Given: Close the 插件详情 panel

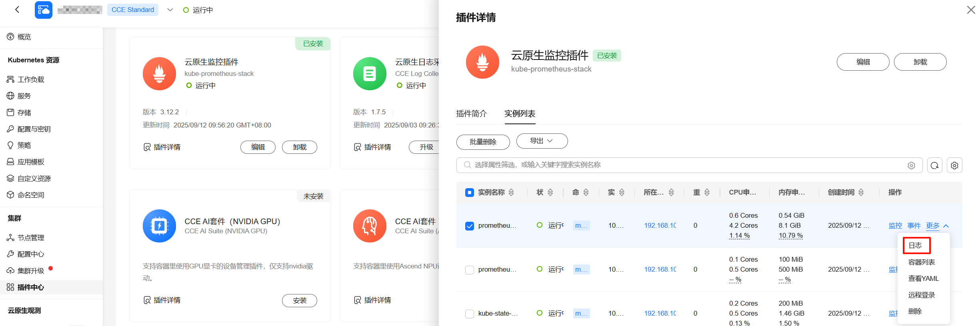Looking at the screenshot, I should pyautogui.click(x=971, y=10).
